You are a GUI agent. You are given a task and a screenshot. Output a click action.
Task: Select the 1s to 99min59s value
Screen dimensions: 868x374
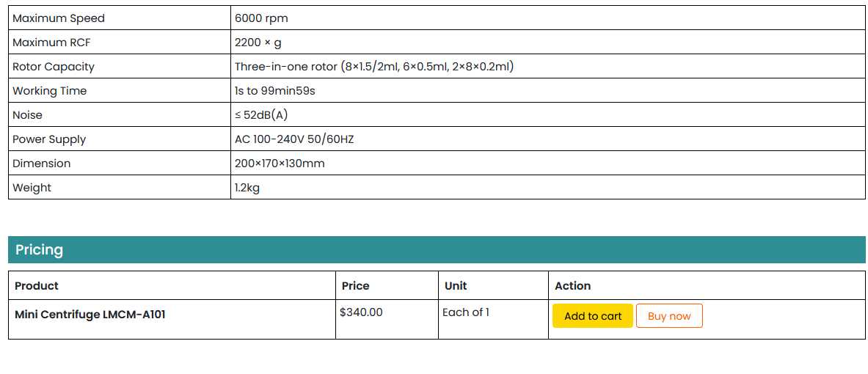pos(275,91)
